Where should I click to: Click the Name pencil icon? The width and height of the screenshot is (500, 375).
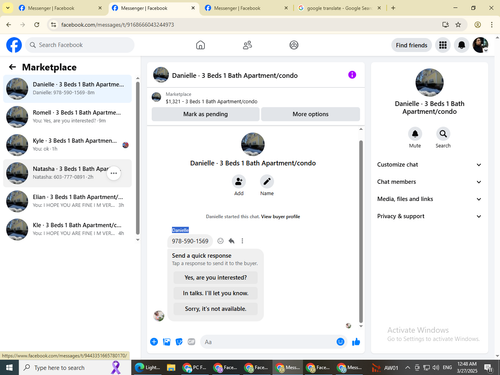click(x=267, y=182)
